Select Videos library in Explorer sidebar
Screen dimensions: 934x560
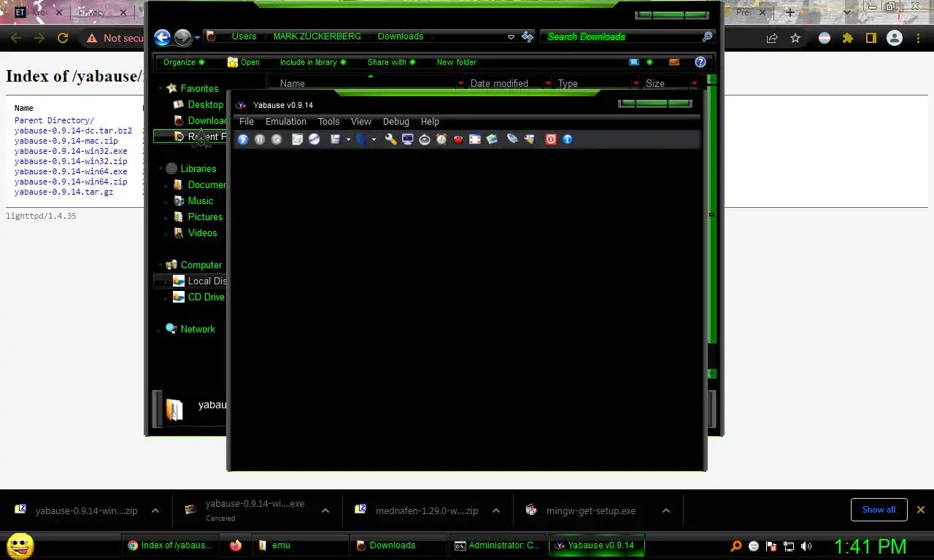coord(195,233)
